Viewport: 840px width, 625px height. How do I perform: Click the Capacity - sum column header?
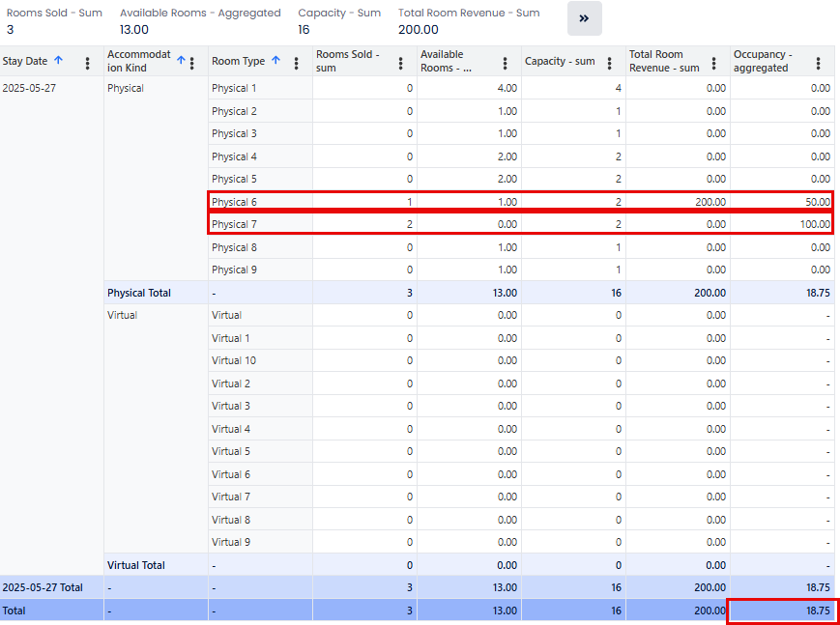coord(560,62)
